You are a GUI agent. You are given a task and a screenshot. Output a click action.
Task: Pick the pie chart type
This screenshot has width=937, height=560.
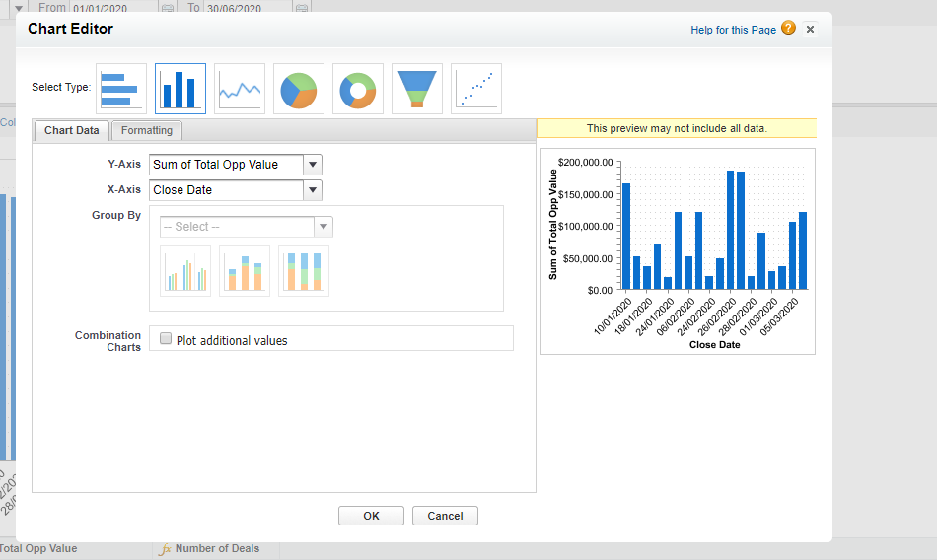tap(299, 88)
